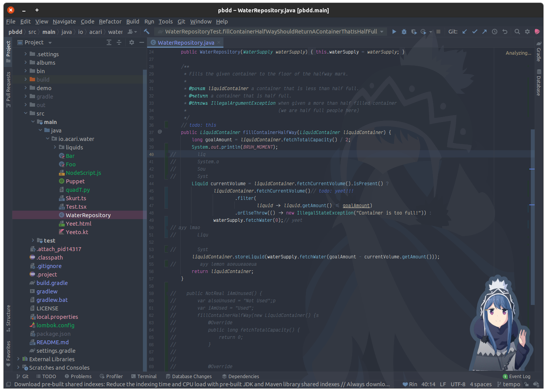This screenshot has width=547, height=392.
Task: Push commits with the Git up-arrow icon
Action: point(484,32)
